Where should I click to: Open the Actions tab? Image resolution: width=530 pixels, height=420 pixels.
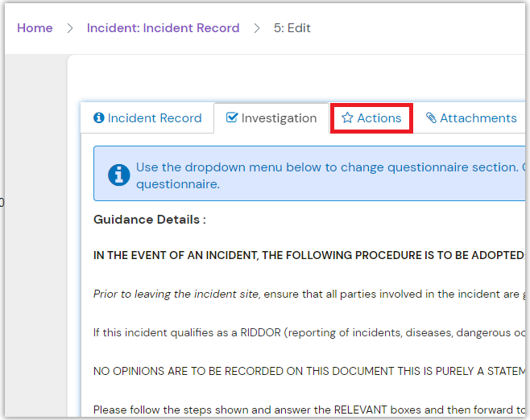379,118
